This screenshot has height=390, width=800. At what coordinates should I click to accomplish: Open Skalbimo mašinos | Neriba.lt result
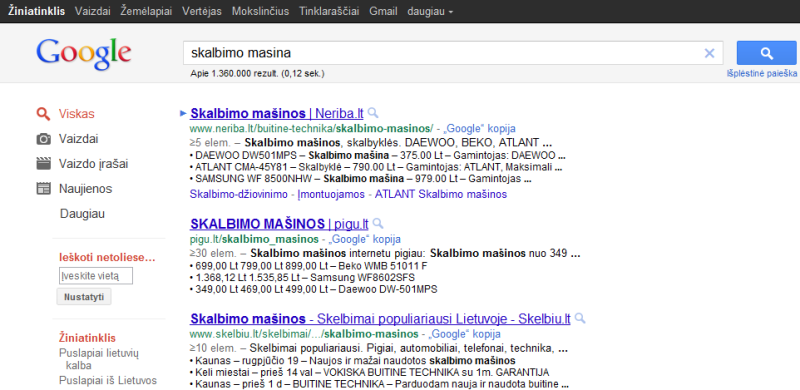pos(277,113)
